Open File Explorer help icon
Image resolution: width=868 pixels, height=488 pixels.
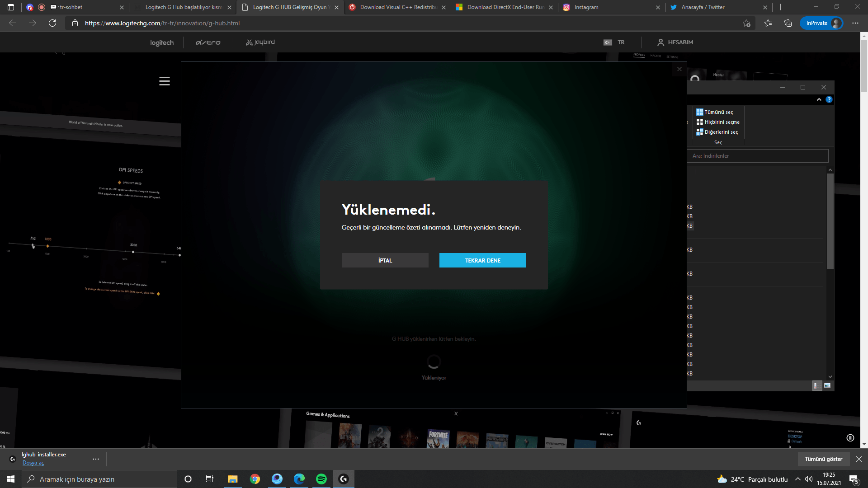pos(829,99)
